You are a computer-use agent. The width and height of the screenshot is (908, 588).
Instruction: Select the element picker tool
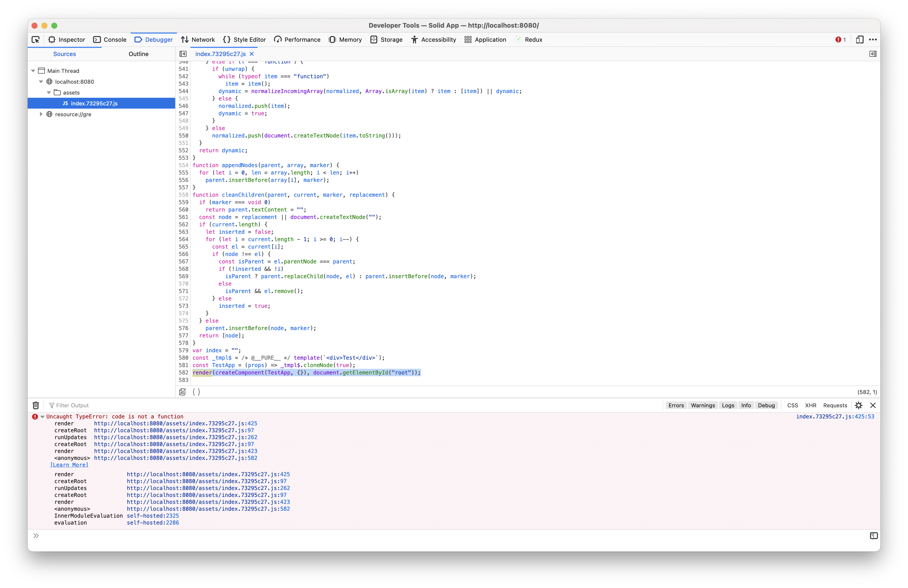[36, 40]
